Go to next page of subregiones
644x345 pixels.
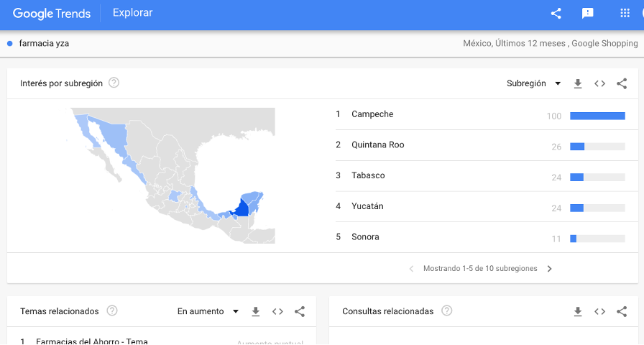tap(550, 269)
